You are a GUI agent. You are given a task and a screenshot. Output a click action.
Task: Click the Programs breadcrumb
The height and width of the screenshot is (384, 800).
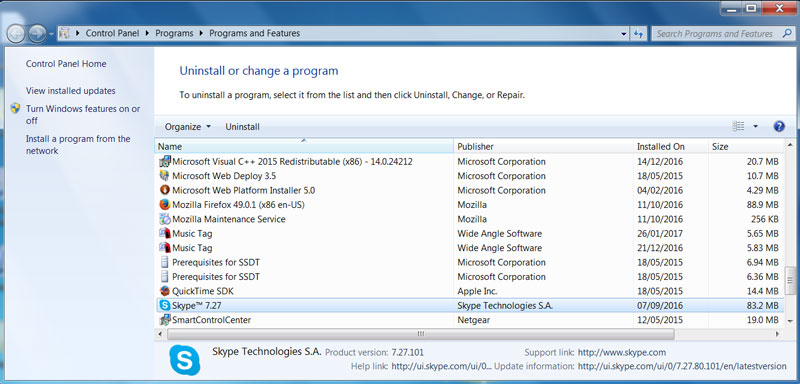click(x=174, y=34)
